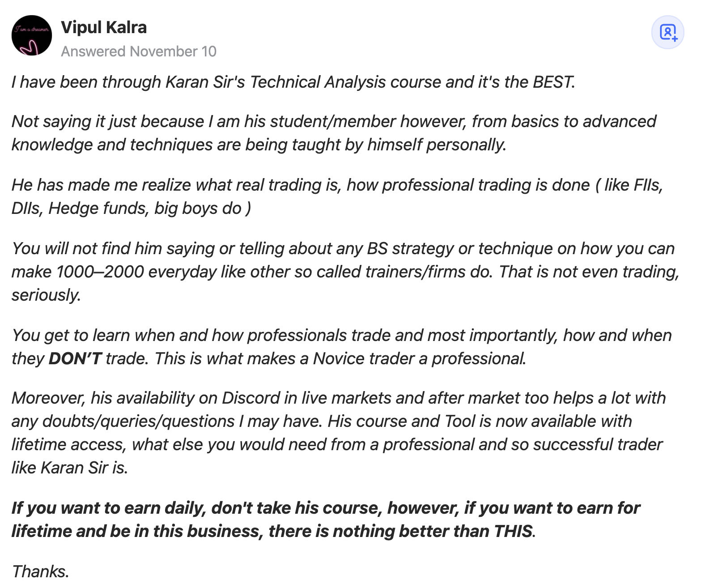This screenshot has height=588, width=722.
Task: Click the word Discord in the answer
Action: click(251, 398)
